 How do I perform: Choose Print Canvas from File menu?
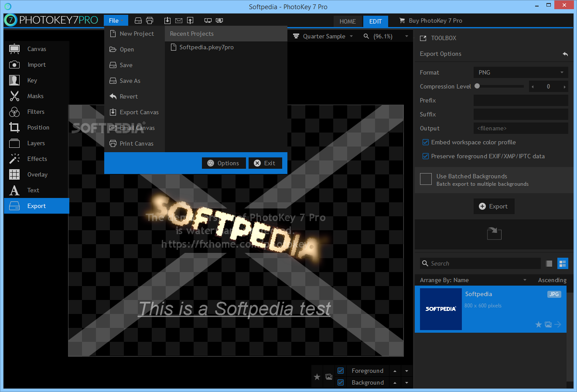(x=134, y=143)
